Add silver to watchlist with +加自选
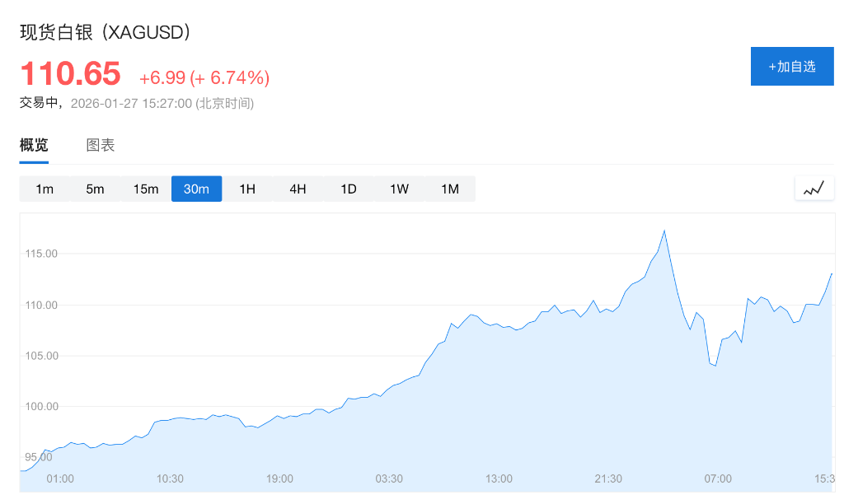The width and height of the screenshot is (844, 504). pyautogui.click(x=791, y=67)
